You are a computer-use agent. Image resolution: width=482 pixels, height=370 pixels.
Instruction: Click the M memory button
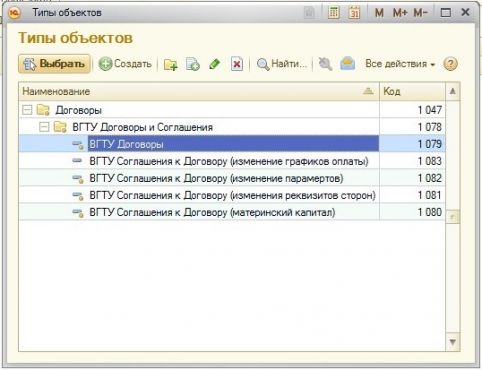click(379, 13)
